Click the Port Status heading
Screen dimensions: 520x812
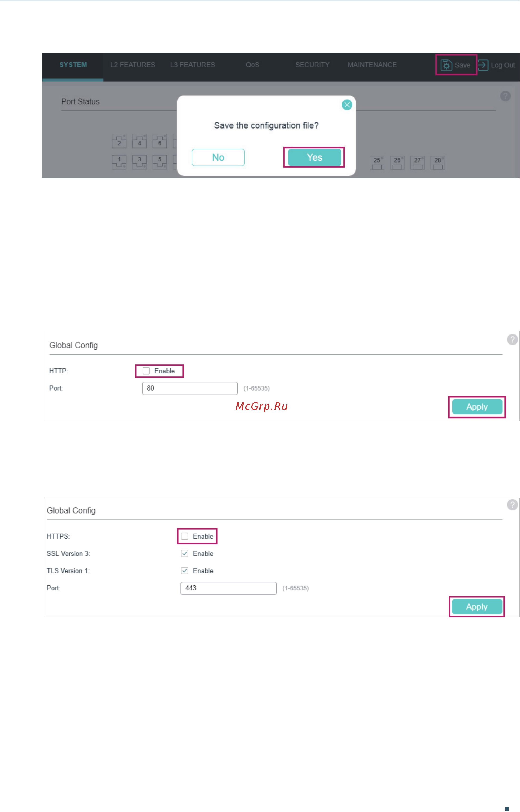(80, 102)
